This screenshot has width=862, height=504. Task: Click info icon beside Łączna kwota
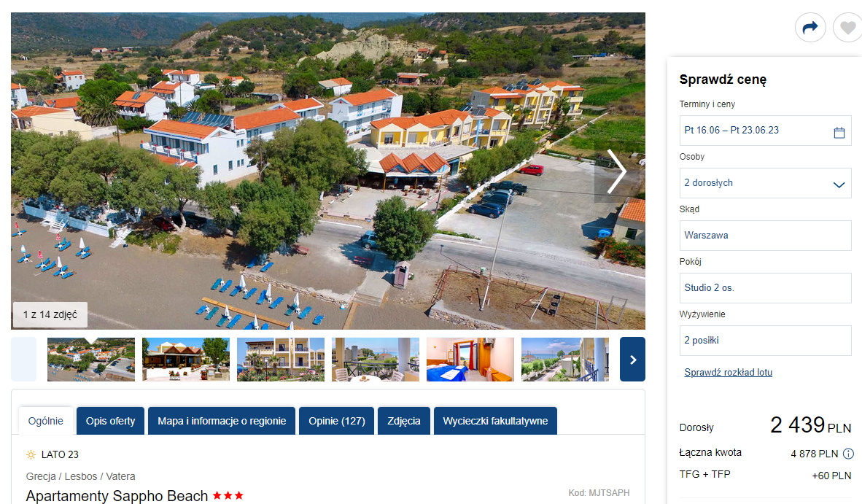848,454
